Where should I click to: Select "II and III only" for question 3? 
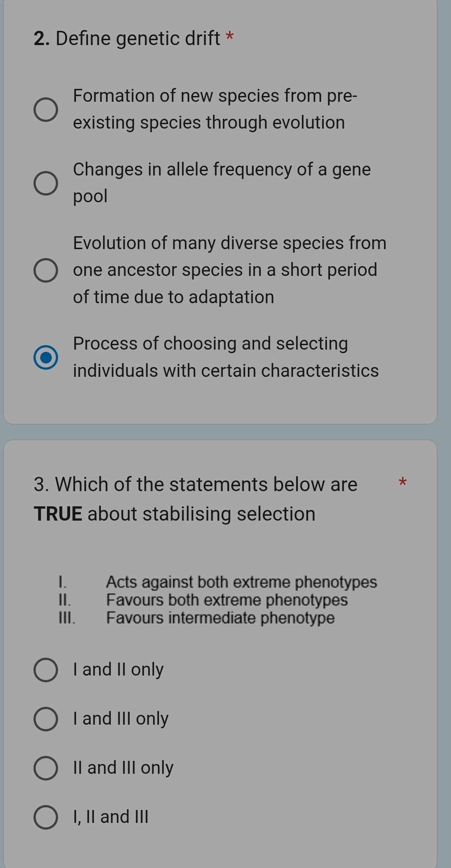(45, 767)
